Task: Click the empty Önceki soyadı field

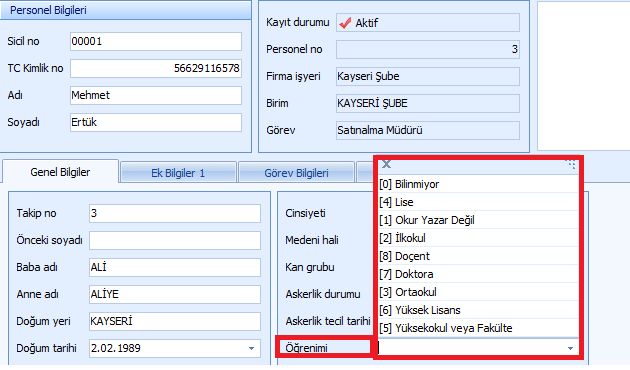Action: (x=175, y=240)
